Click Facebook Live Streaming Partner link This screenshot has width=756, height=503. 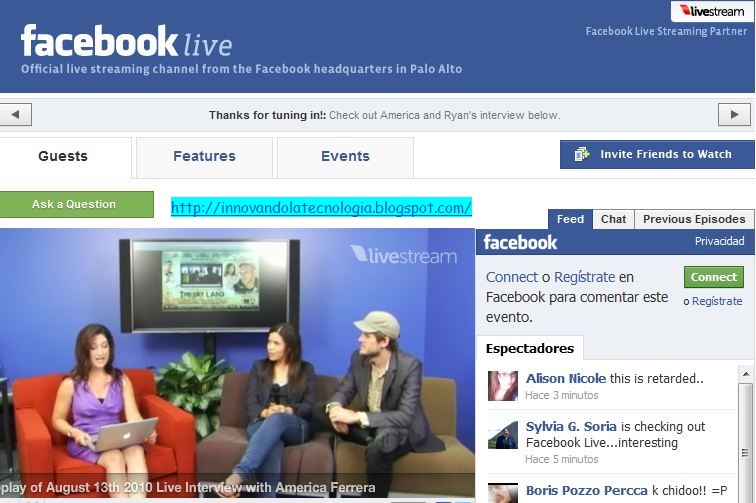(666, 31)
